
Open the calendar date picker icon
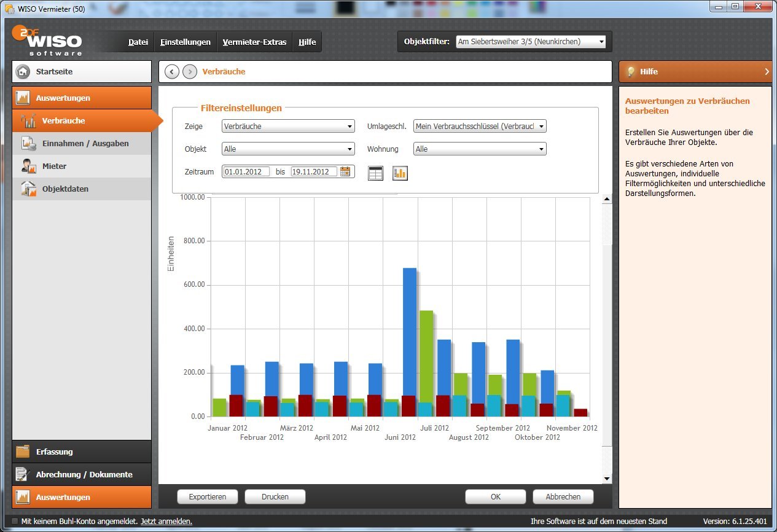pos(345,172)
